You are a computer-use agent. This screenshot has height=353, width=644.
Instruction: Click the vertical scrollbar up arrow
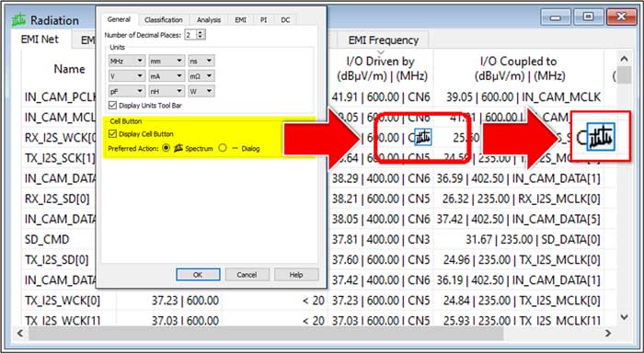pyautogui.click(x=624, y=59)
